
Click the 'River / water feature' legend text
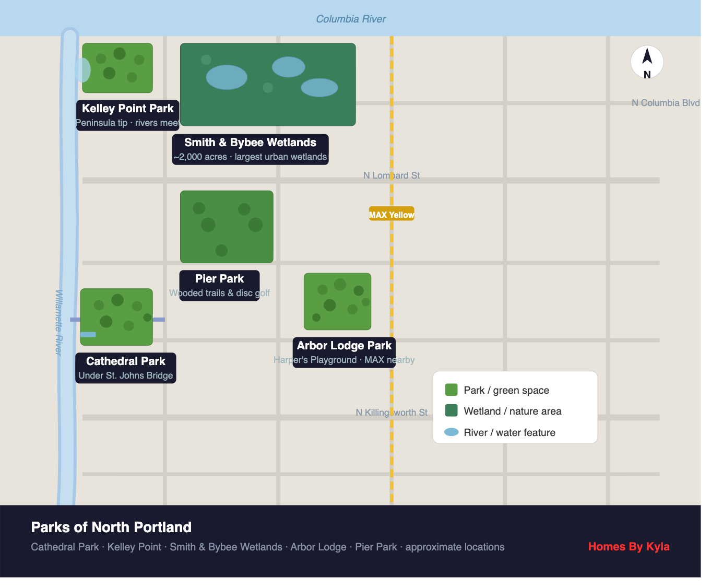(509, 432)
